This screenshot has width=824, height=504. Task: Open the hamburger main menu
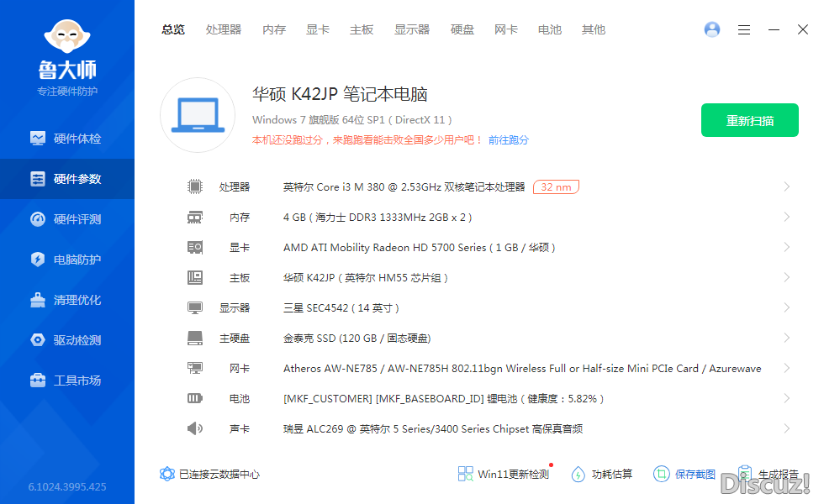[743, 30]
